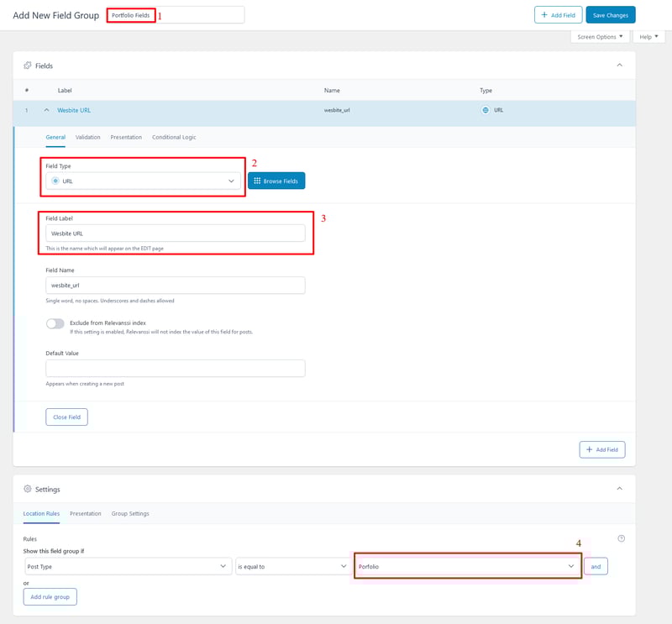672x624 pixels.
Task: Select the Porfolio value dropdown
Action: [x=467, y=567]
